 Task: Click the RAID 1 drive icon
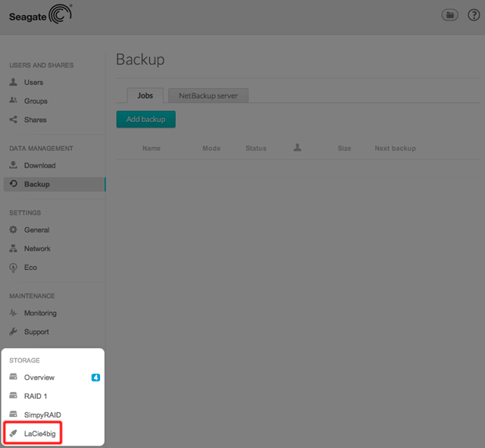tap(14, 395)
